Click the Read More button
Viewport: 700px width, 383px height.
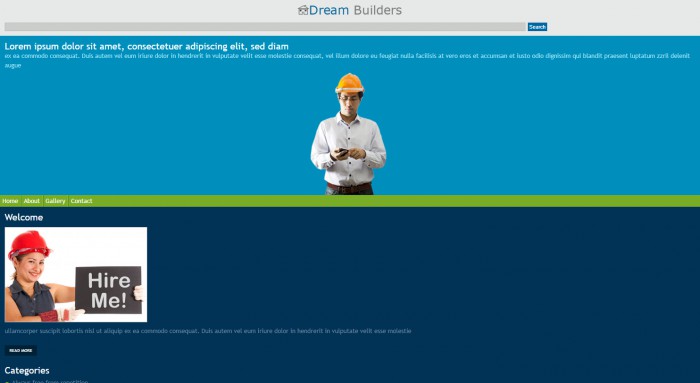click(21, 350)
